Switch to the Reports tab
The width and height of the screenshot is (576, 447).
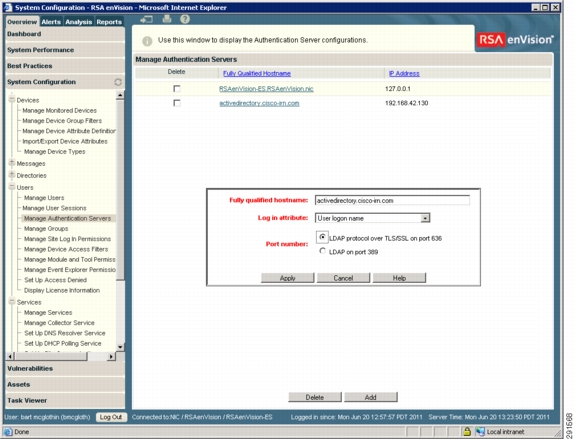click(109, 22)
